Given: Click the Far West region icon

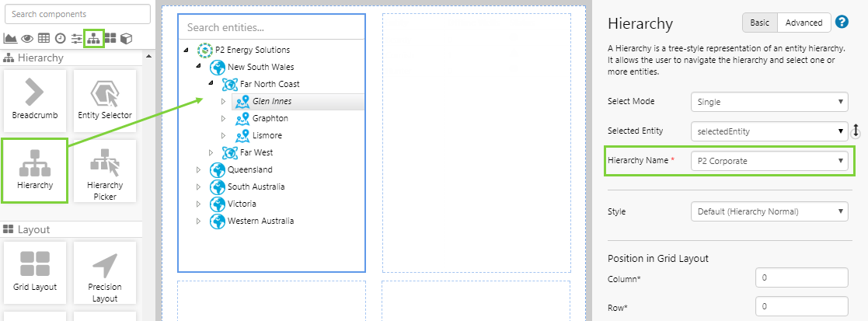Looking at the screenshot, I should coord(230,153).
